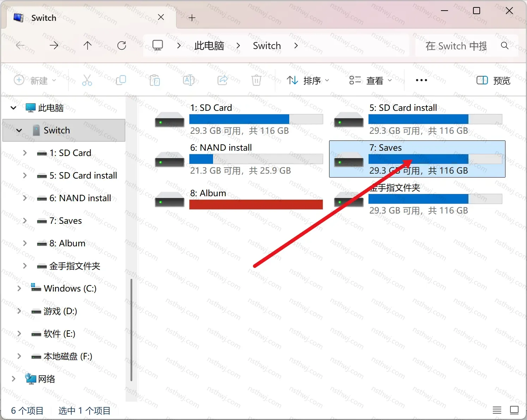
Task: Go back using the back arrow
Action: [x=20, y=46]
